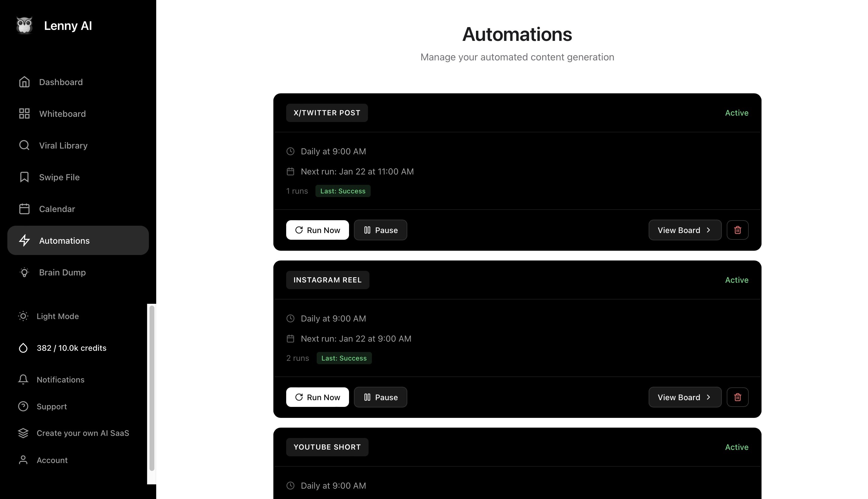Click the Lenny AI owl logo
868x499 pixels.
[24, 25]
